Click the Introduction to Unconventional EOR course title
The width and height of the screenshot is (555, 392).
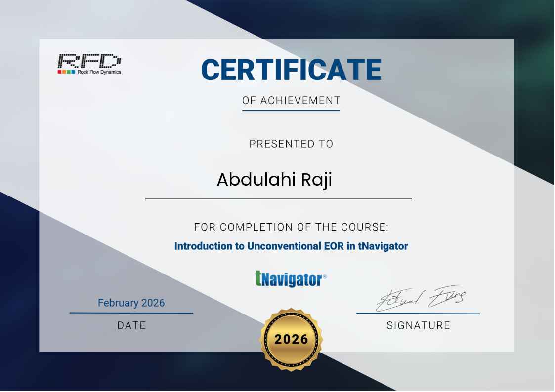tap(291, 246)
